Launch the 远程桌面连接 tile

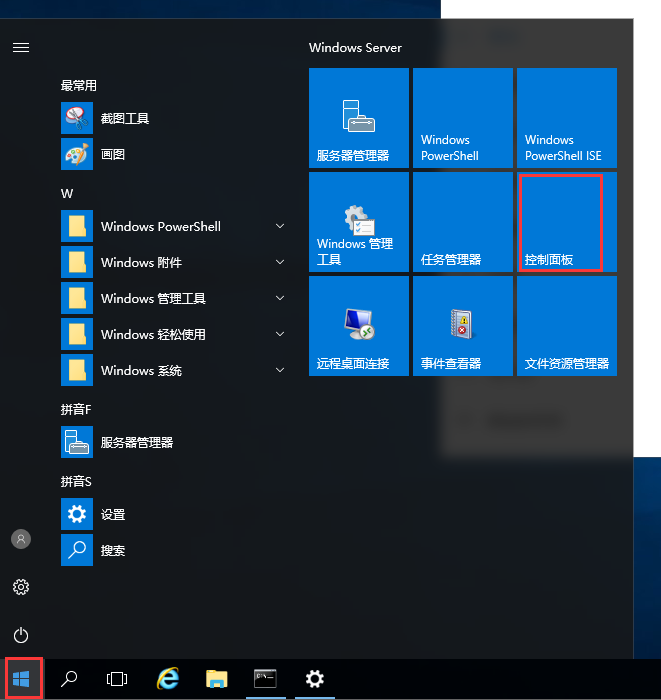[359, 326]
